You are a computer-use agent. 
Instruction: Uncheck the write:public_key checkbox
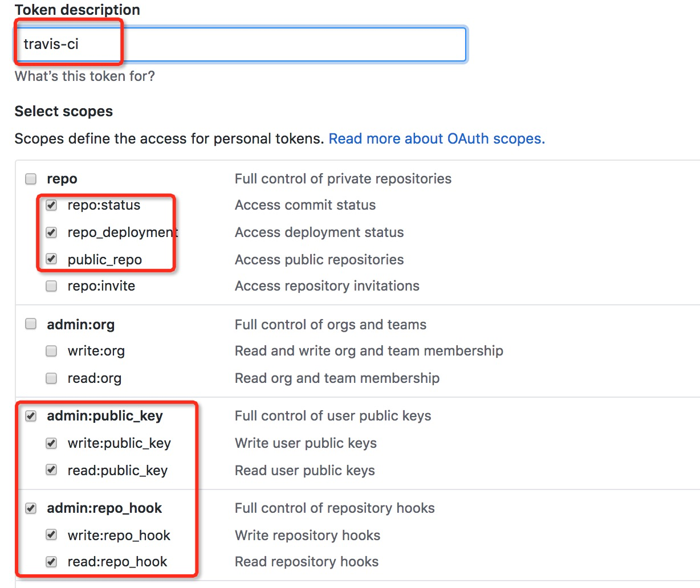click(51, 443)
